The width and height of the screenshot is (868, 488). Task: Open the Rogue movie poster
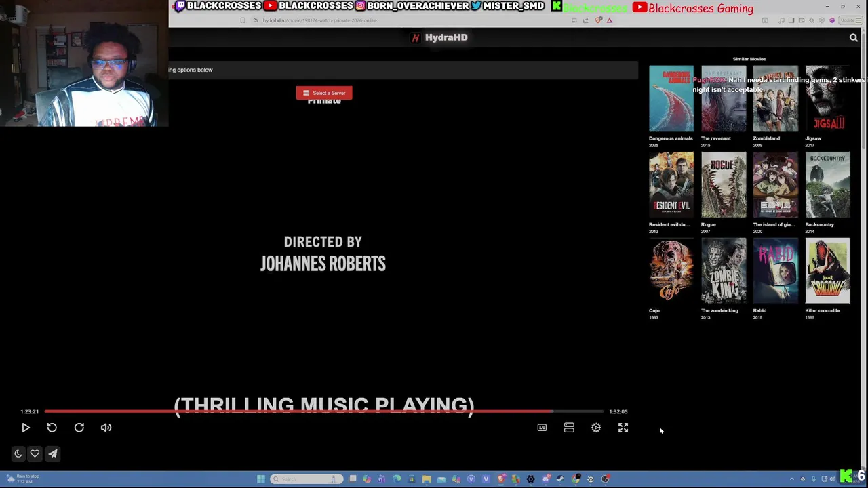pos(724,185)
